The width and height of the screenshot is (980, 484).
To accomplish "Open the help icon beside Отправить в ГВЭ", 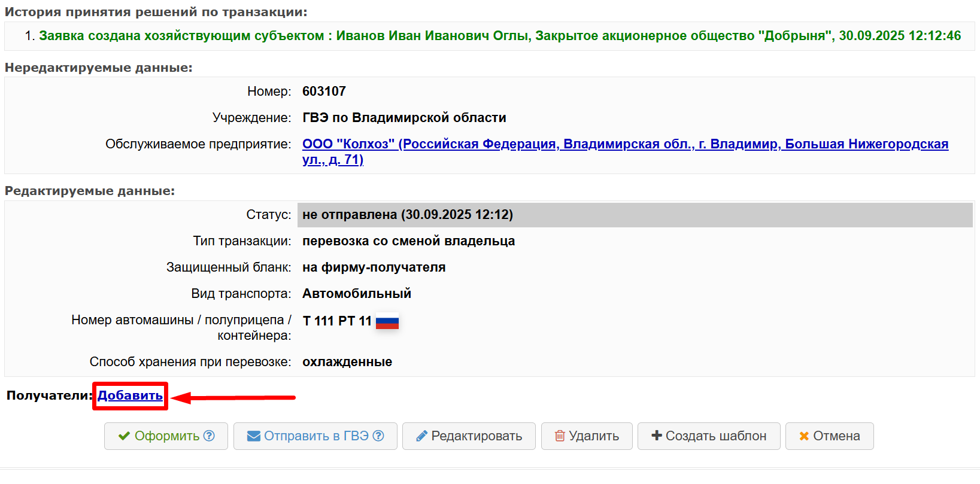I will (x=378, y=436).
